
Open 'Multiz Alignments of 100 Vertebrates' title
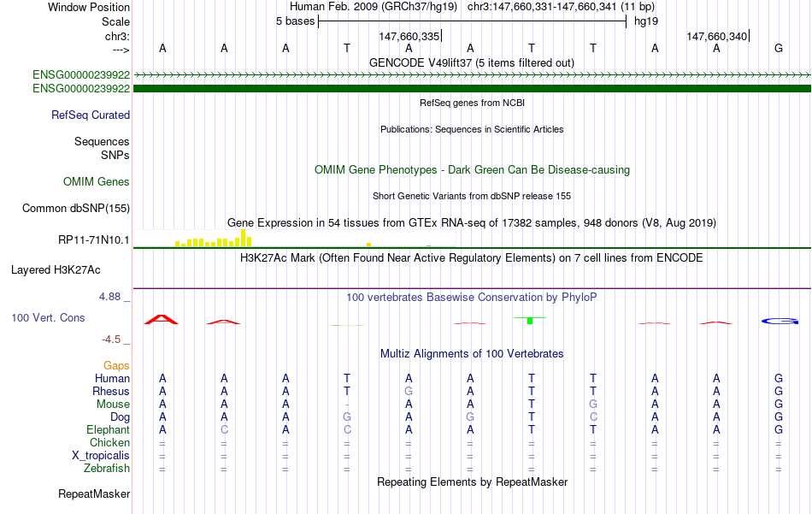click(472, 354)
